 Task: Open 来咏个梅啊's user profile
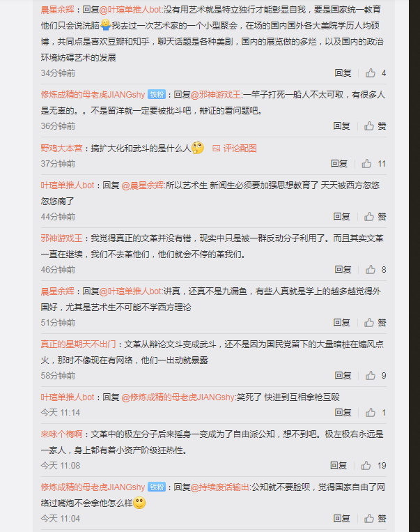pos(61,434)
